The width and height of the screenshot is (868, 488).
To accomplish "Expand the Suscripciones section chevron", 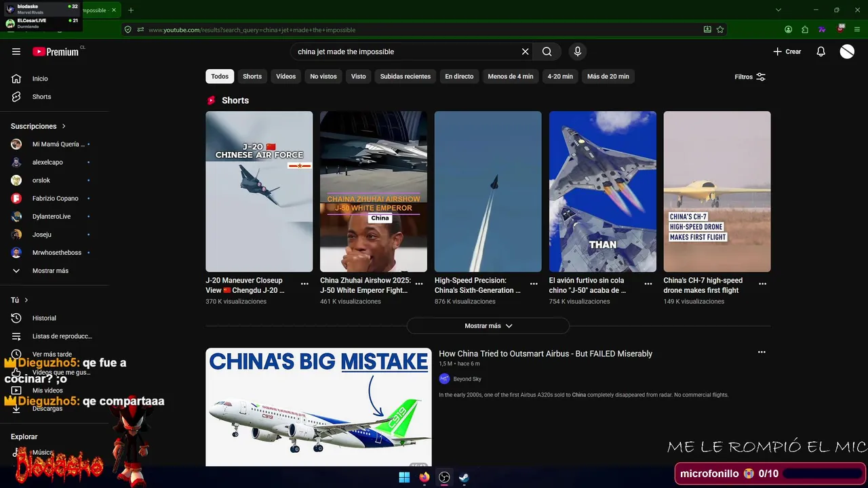I will coord(64,126).
